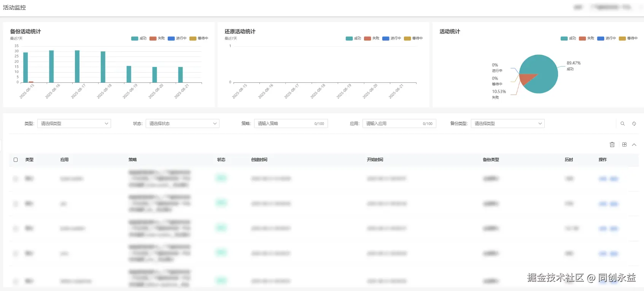Toggle 进行中 legend in 还原活动统计 chart

coord(392,38)
